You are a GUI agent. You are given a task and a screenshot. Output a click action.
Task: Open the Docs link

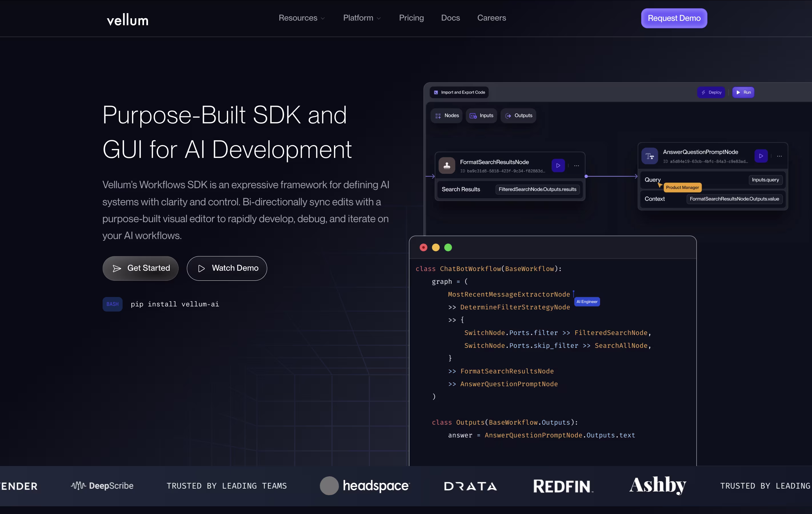tap(450, 18)
